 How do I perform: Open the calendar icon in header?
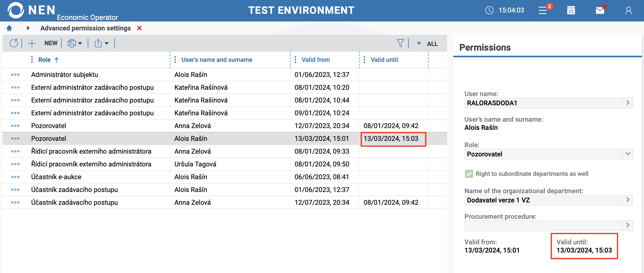click(x=571, y=10)
